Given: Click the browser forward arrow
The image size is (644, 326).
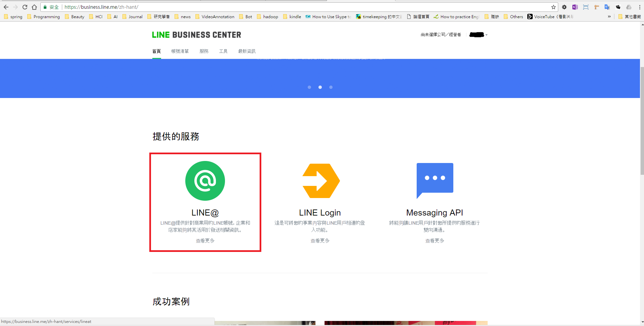Looking at the screenshot, I should coord(15,7).
